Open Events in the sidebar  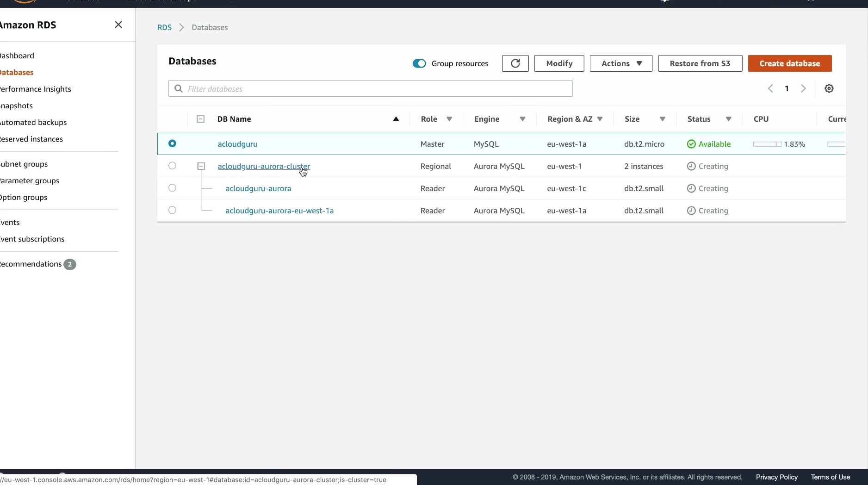point(10,222)
